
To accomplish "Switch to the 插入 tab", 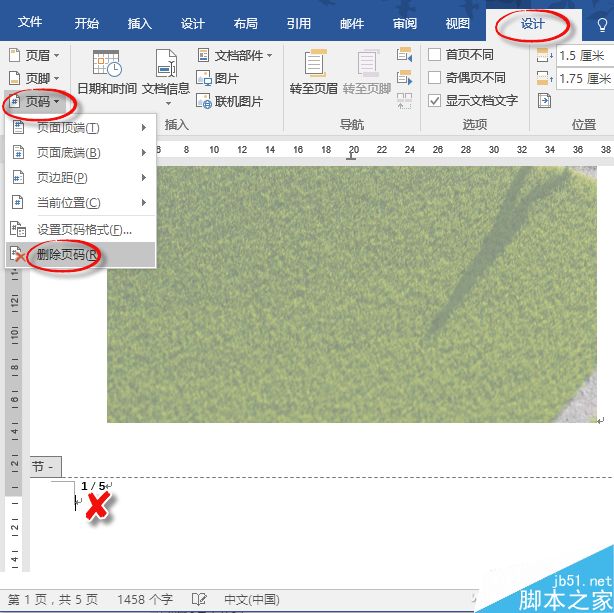I will point(139,24).
